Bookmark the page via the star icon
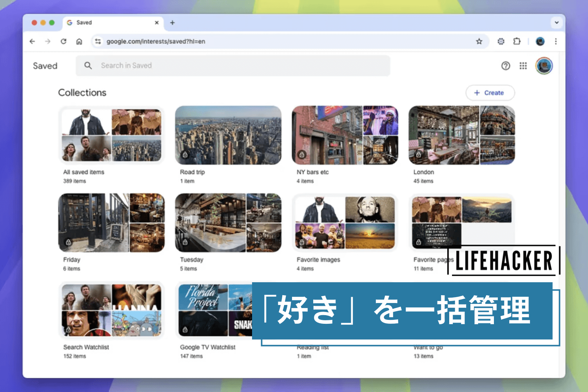The width and height of the screenshot is (588, 392). [479, 41]
